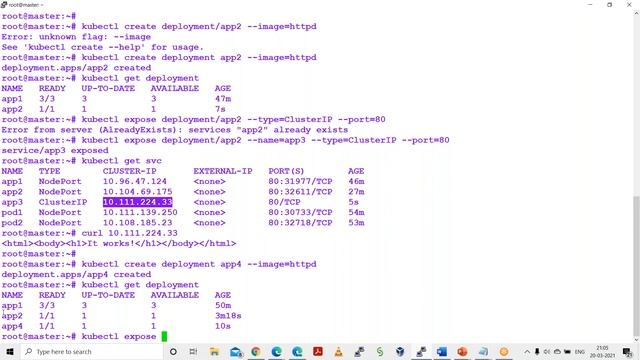Open Microsoft Word from taskbar
The width and height of the screenshot is (640, 360).
tap(442, 351)
